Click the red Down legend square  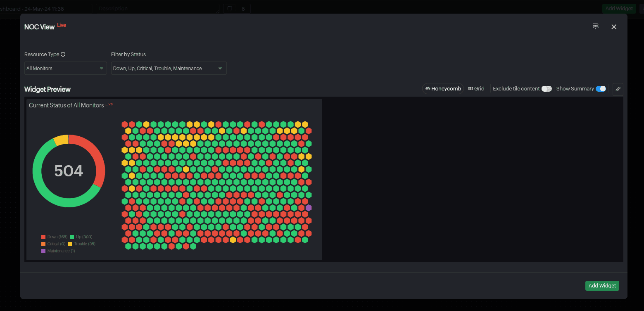tap(43, 237)
